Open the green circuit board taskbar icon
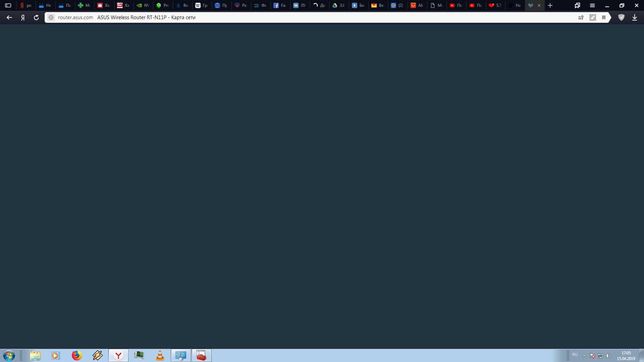The image size is (644, 362). pos(139,356)
